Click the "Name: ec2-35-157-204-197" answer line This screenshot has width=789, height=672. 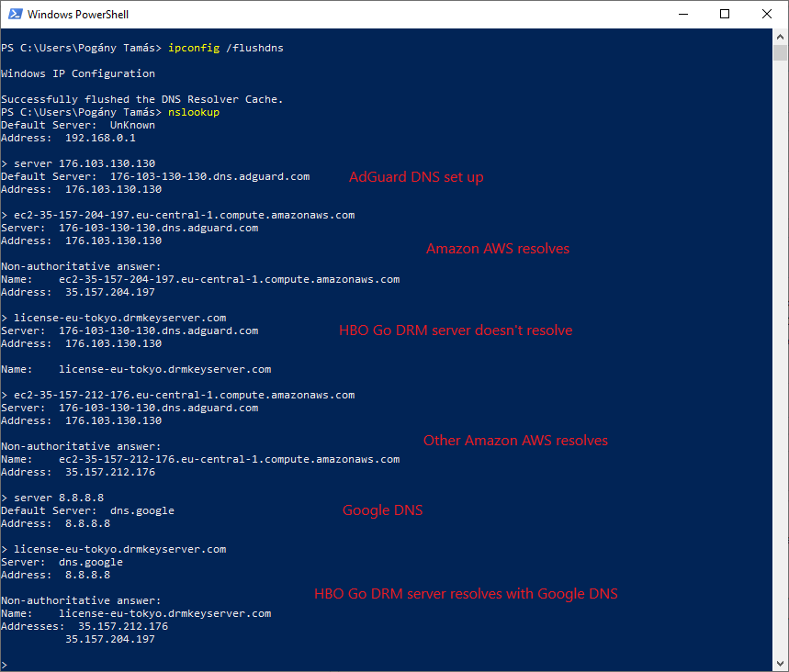(200, 279)
